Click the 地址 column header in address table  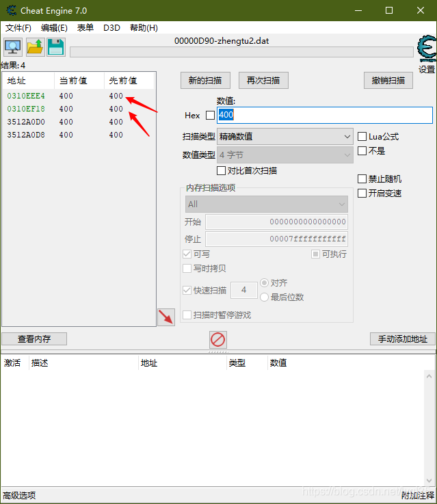(x=183, y=363)
